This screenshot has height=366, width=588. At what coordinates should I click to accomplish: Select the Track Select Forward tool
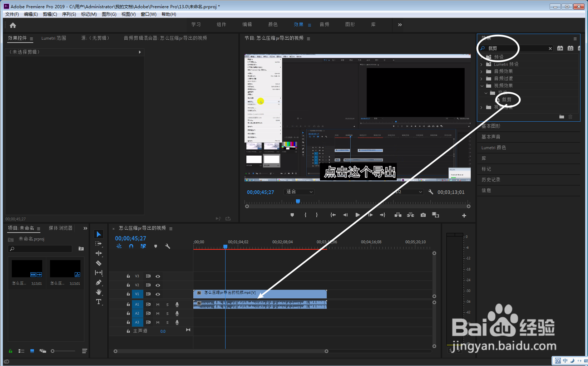99,244
